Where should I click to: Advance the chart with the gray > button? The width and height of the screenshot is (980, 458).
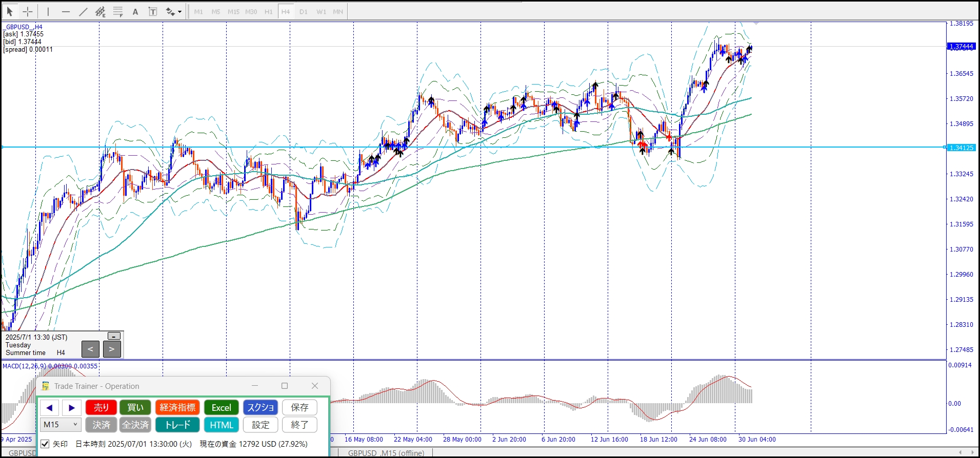pos(112,349)
